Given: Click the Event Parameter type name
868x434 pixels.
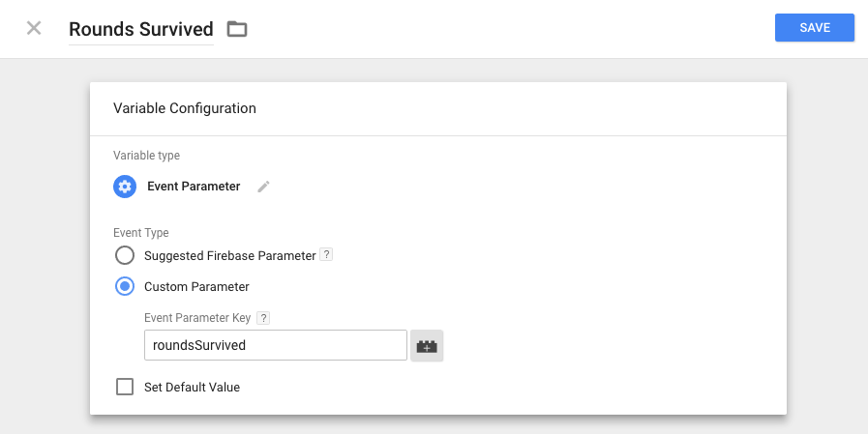Looking at the screenshot, I should coord(194,187).
